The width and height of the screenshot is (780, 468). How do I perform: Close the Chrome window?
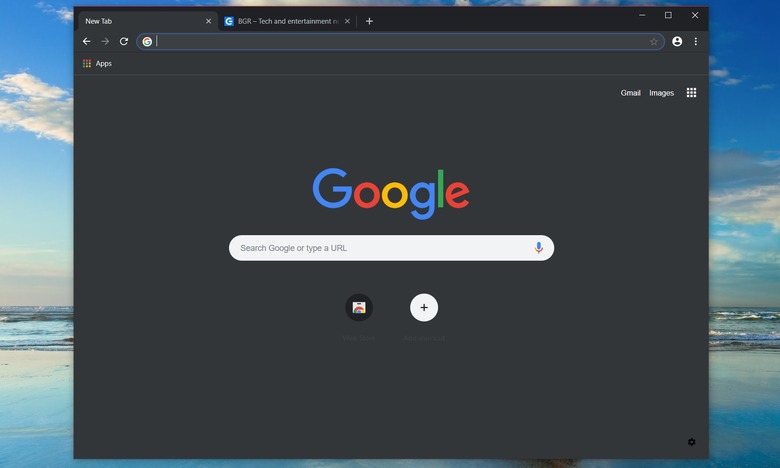(x=695, y=15)
